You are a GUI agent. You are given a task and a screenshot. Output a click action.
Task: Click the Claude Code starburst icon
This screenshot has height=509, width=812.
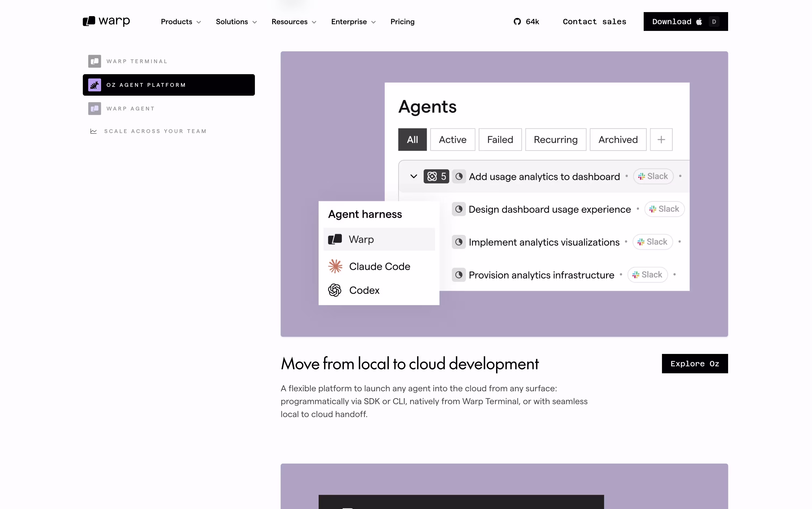coord(335,266)
